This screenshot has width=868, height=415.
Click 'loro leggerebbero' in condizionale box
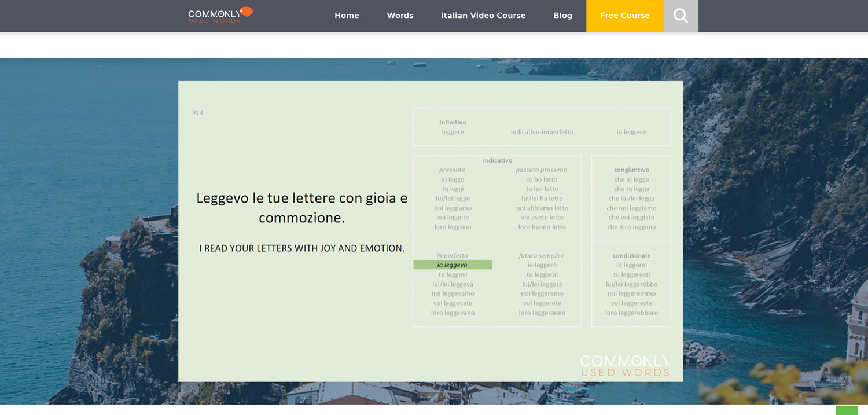pyautogui.click(x=631, y=313)
